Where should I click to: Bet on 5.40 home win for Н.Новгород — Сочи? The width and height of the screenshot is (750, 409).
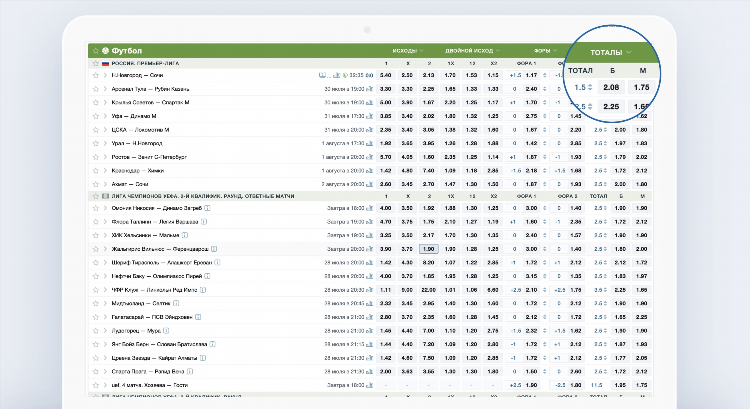(386, 75)
